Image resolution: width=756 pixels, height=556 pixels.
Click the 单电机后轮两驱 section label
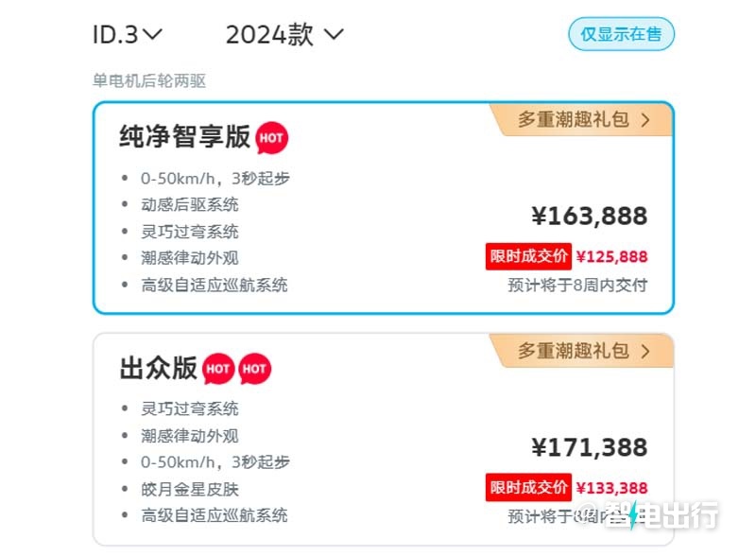click(x=149, y=80)
